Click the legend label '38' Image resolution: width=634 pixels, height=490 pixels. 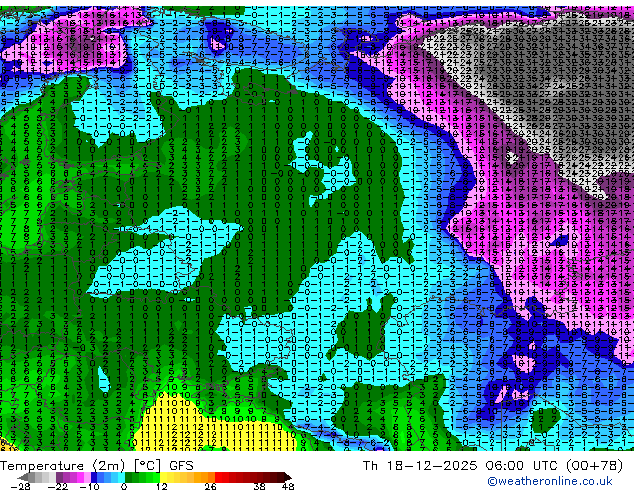point(260,486)
